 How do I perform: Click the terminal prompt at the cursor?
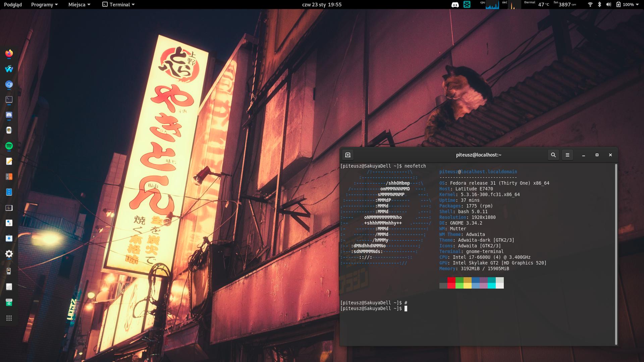coord(374,308)
